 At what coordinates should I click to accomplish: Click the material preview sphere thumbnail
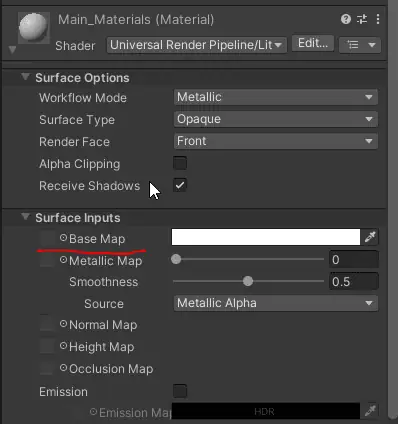coord(34,28)
